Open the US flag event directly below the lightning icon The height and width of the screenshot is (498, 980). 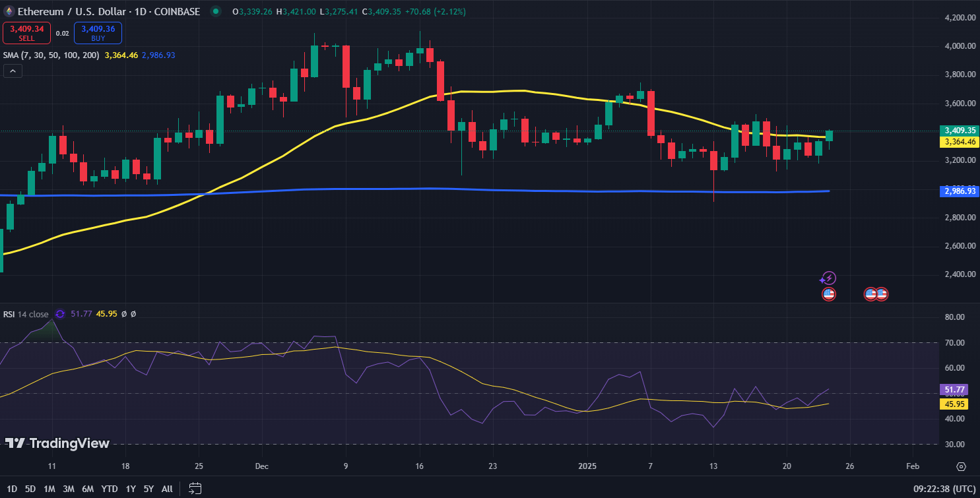coord(828,294)
